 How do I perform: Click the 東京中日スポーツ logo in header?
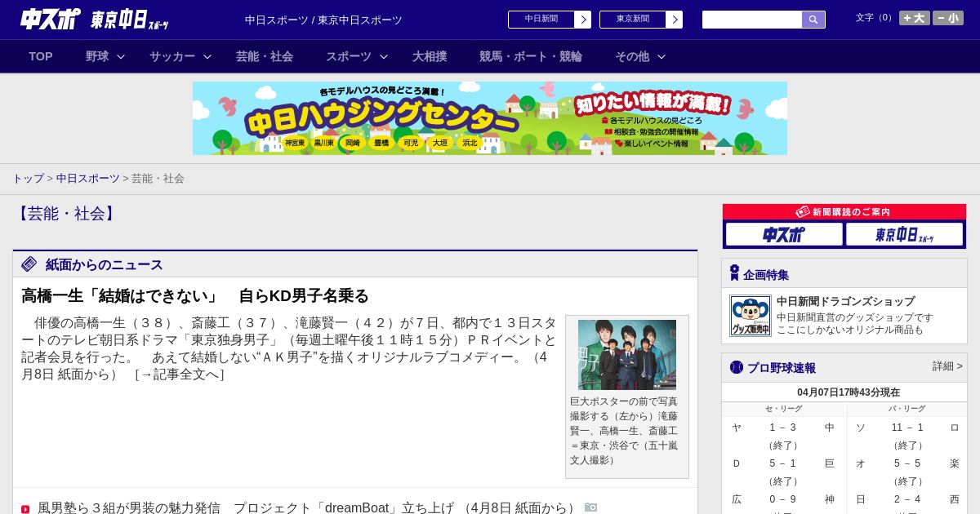coord(129,20)
